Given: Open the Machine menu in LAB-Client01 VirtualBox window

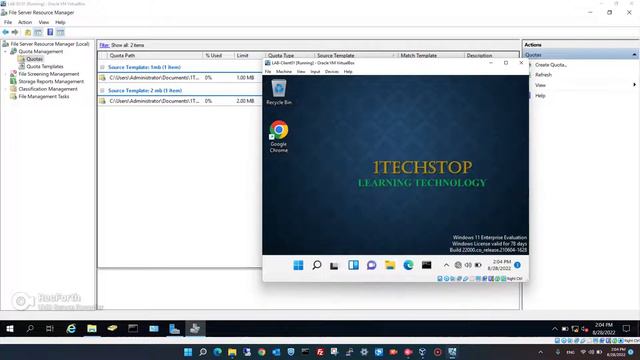Looking at the screenshot, I should tap(284, 71).
